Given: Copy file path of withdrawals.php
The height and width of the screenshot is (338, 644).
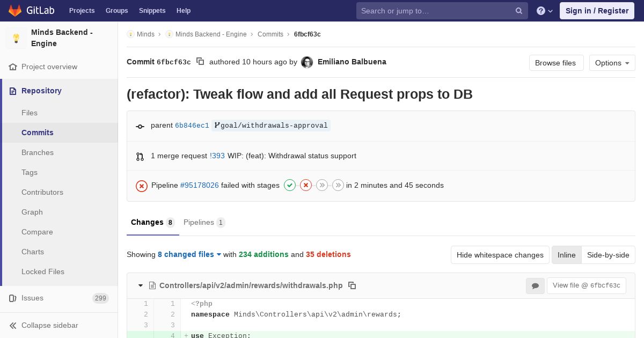Looking at the screenshot, I should point(352,285).
